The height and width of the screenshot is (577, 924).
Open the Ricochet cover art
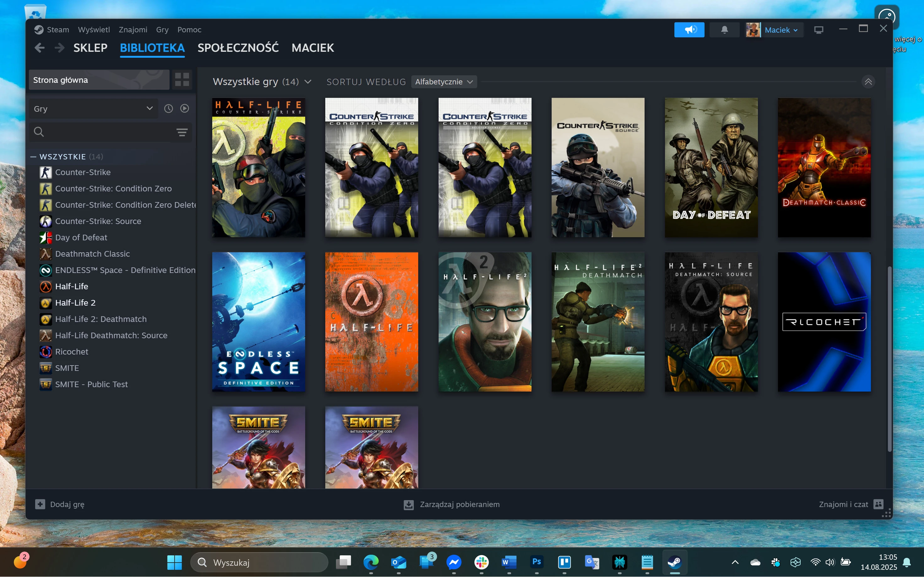pyautogui.click(x=824, y=322)
